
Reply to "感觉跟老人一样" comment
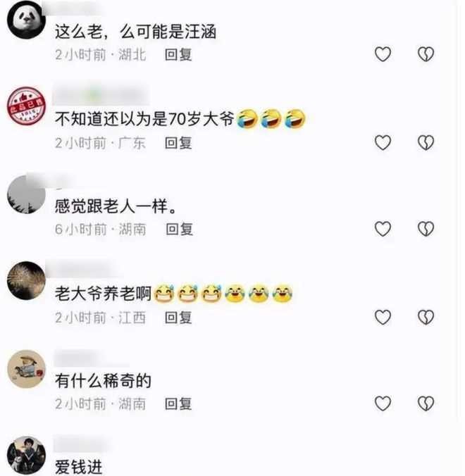click(180, 229)
